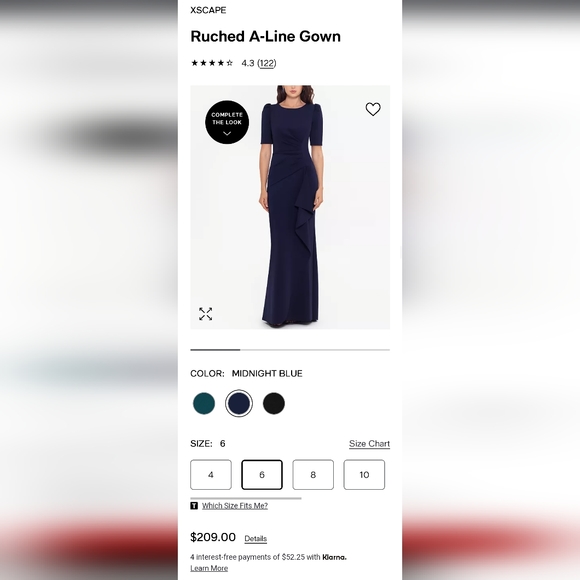Add gown to favorites with heart icon
This screenshot has width=580, height=580.
(373, 109)
